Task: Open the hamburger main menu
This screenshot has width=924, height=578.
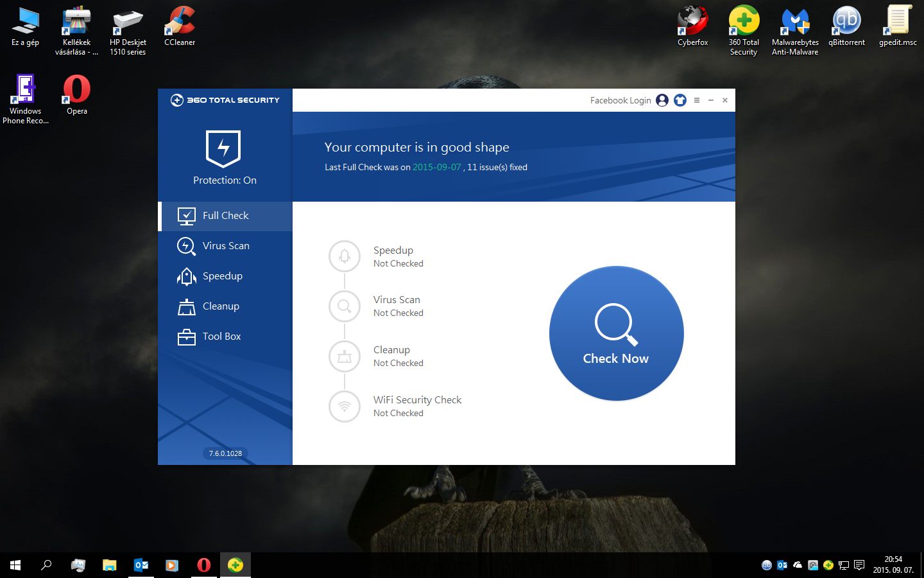Action: (x=697, y=100)
